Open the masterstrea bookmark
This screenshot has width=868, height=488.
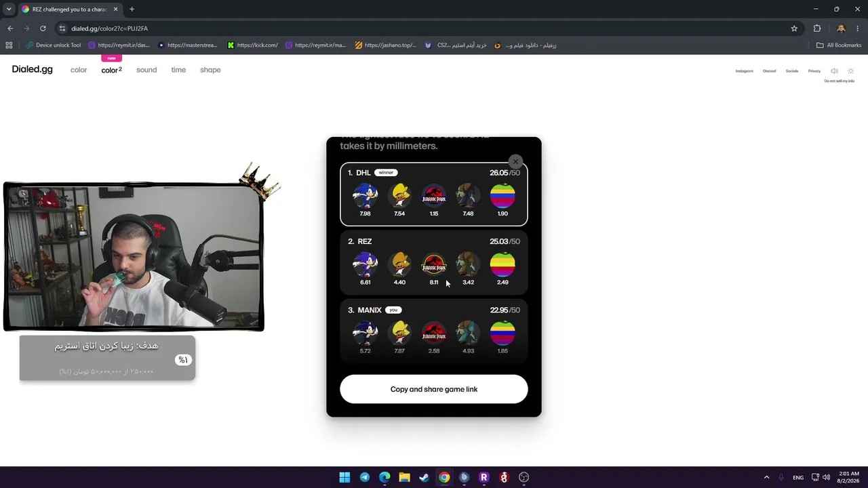pyautogui.click(x=188, y=45)
